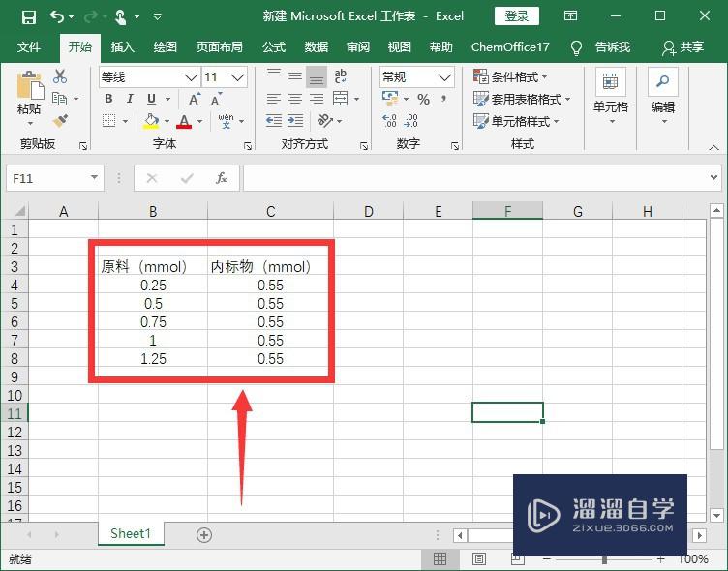This screenshot has height=571, width=728.
Task: Open the number format 常规 dropdown
Action: pos(444,77)
